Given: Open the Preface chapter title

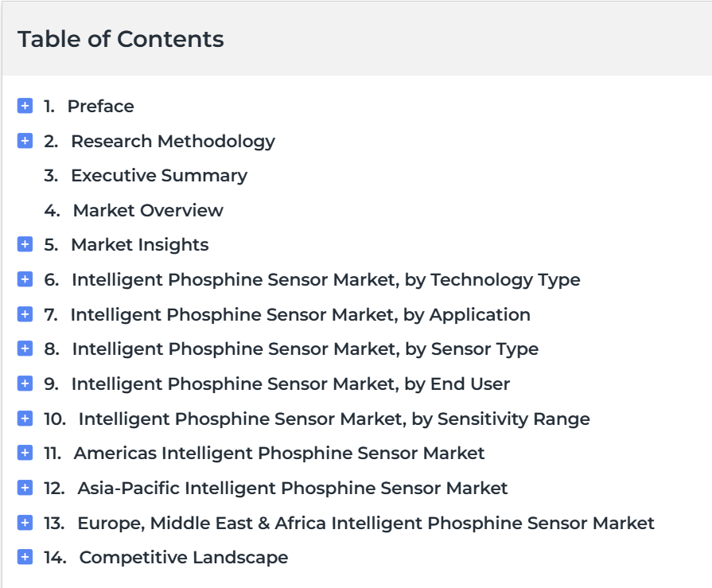Looking at the screenshot, I should click(x=101, y=107).
